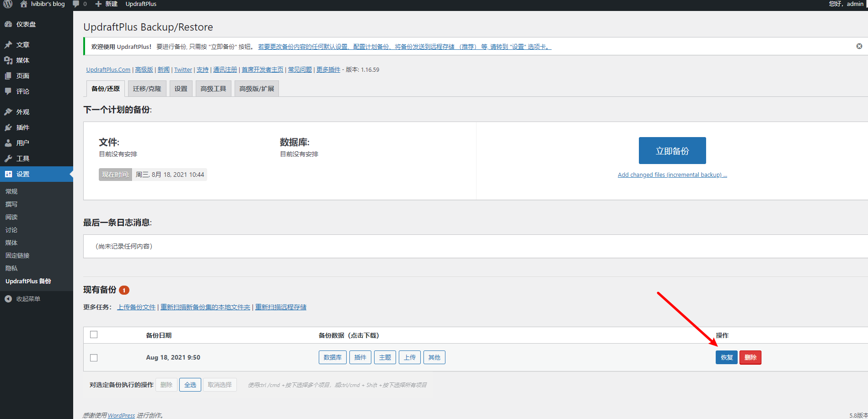Open the comments bubble icon in admin bar
868x419 pixels.
pyautogui.click(x=76, y=4)
